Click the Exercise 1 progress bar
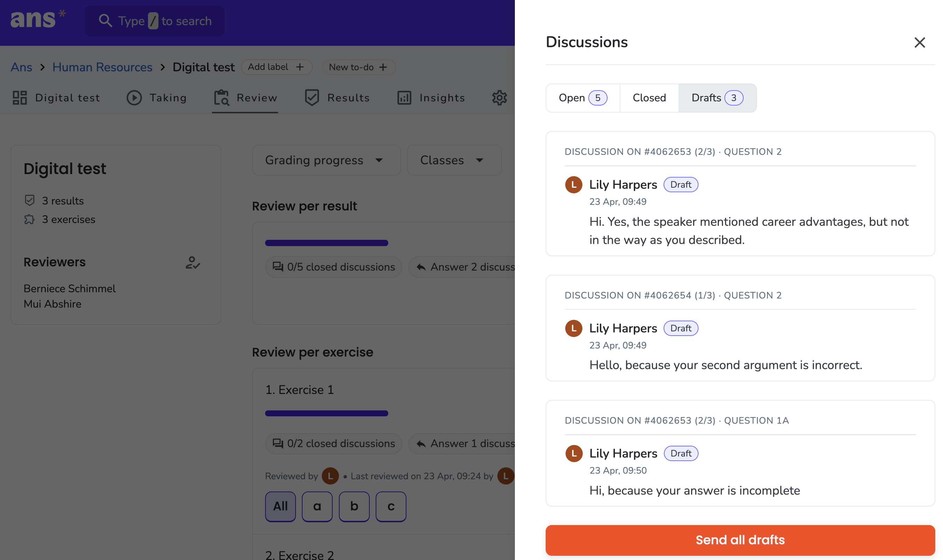The image size is (943, 560). point(327,413)
